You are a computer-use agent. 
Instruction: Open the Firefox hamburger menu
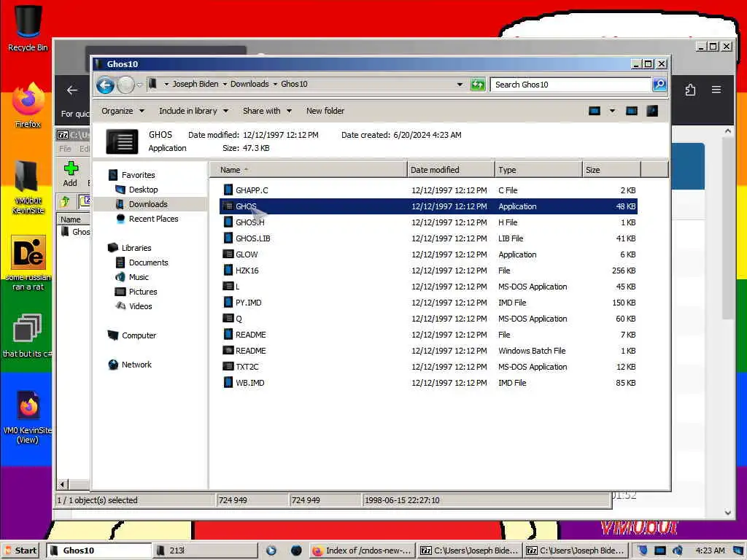716,90
